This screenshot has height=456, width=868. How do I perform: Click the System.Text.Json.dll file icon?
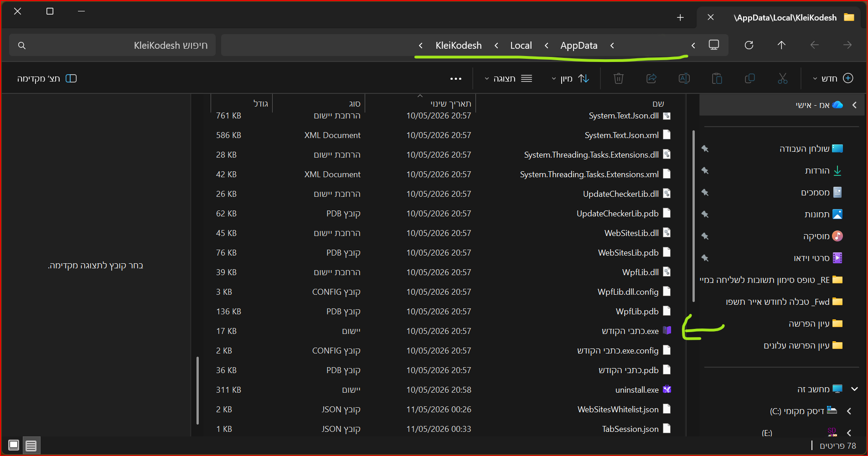point(667,116)
